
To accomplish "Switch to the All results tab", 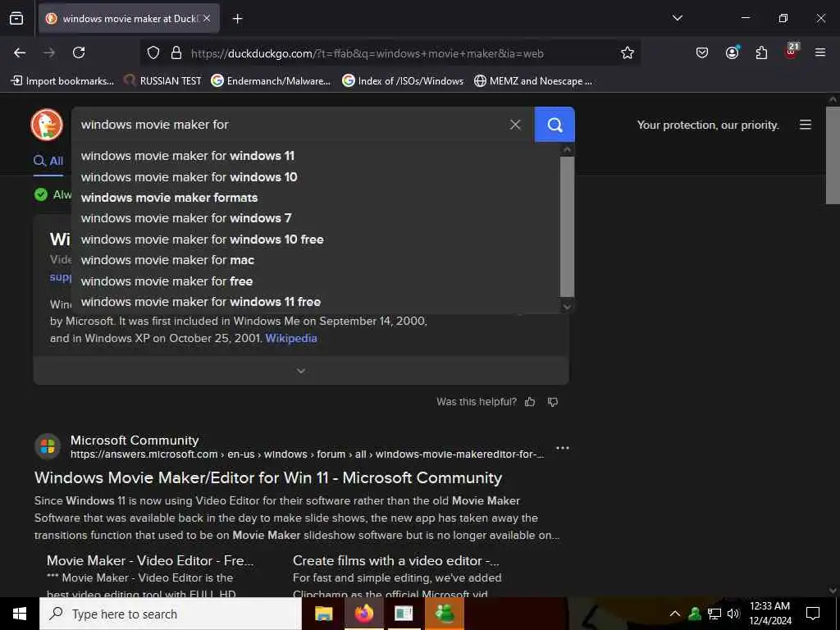I will 48,161.
